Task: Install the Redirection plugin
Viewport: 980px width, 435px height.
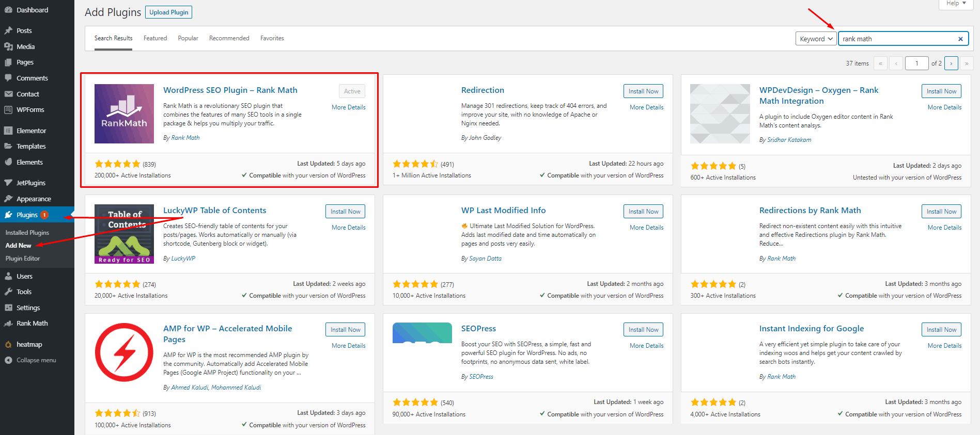Action: pos(643,91)
